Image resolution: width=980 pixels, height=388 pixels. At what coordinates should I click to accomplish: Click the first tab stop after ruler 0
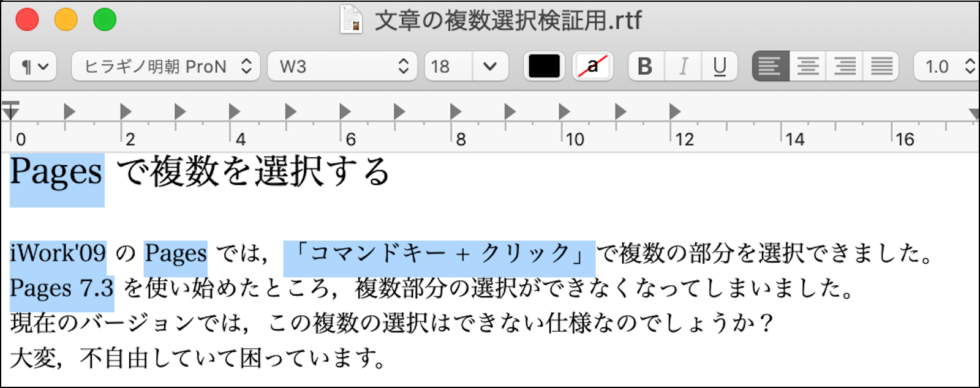69,111
